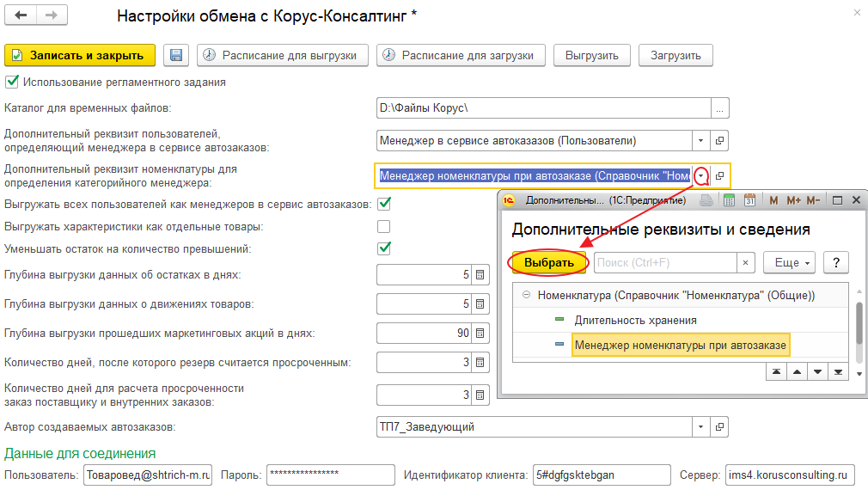Collapse the Номенклатура (Справочник) tree group
Viewport: 868px width, 490px height.
point(527,295)
